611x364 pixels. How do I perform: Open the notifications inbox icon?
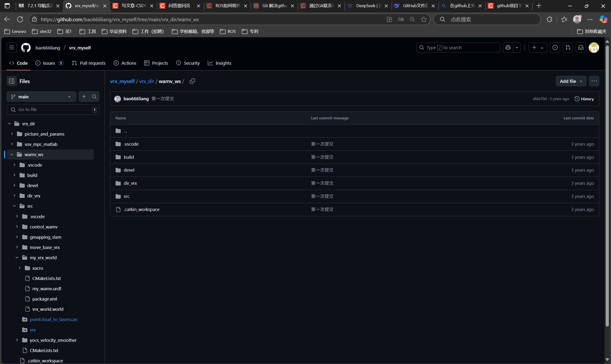click(x=581, y=47)
